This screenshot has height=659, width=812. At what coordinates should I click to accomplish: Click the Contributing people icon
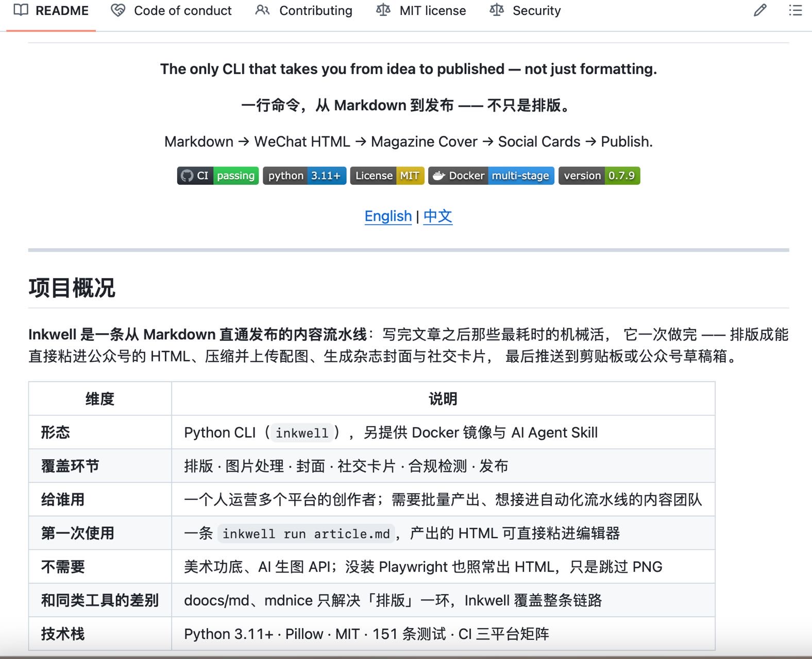pyautogui.click(x=263, y=10)
